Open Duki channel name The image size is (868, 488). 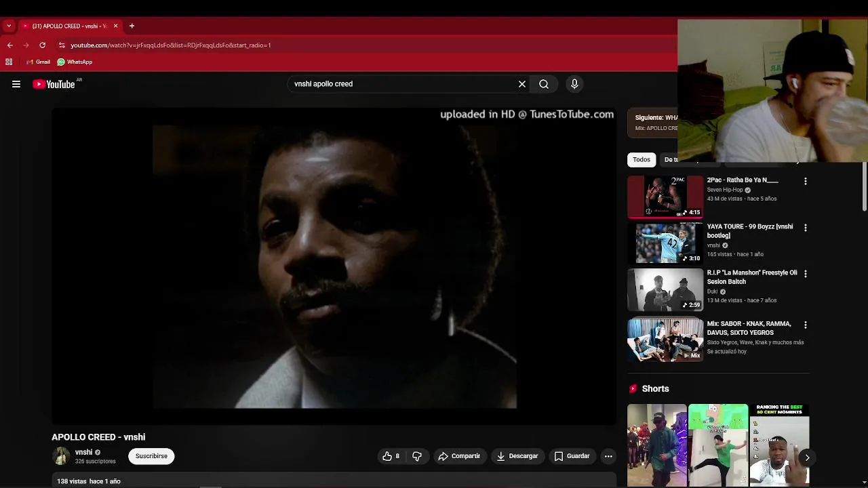tap(713, 291)
